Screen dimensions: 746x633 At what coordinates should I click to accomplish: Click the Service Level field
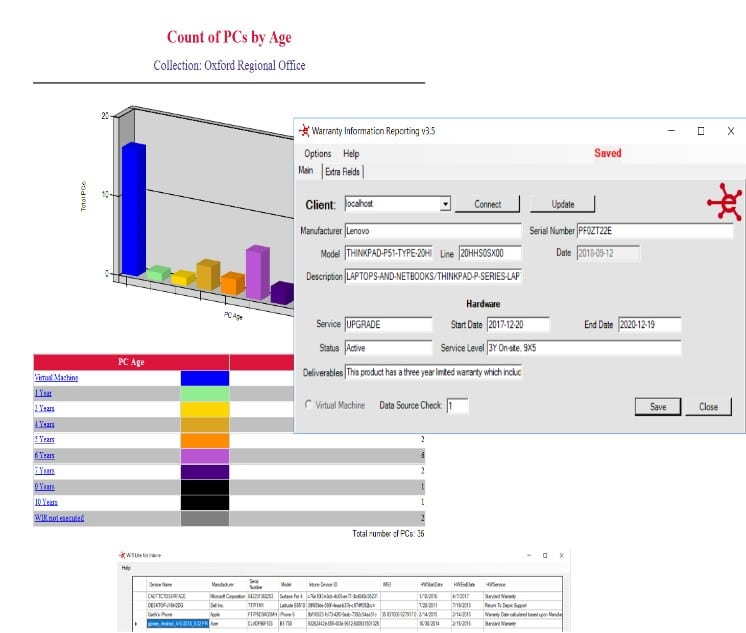coord(584,348)
